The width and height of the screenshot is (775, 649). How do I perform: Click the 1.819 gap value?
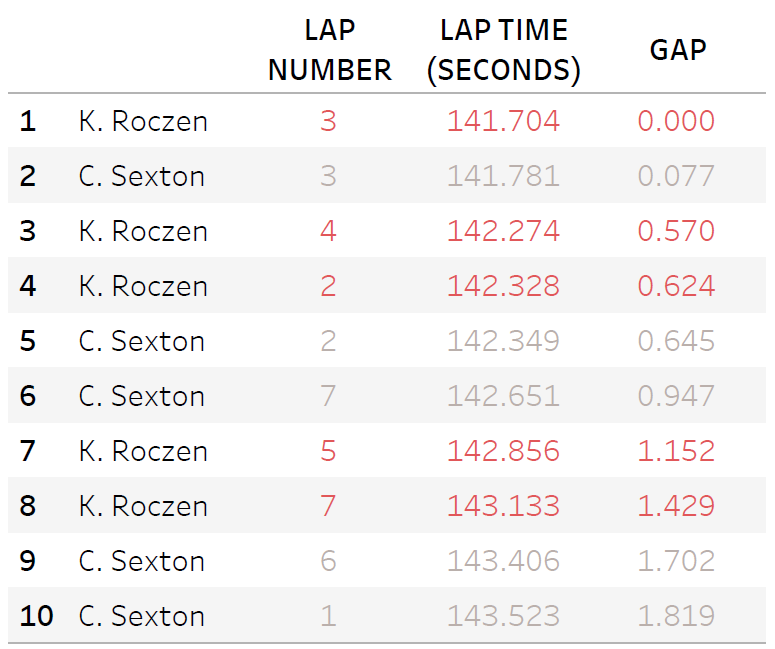(677, 617)
